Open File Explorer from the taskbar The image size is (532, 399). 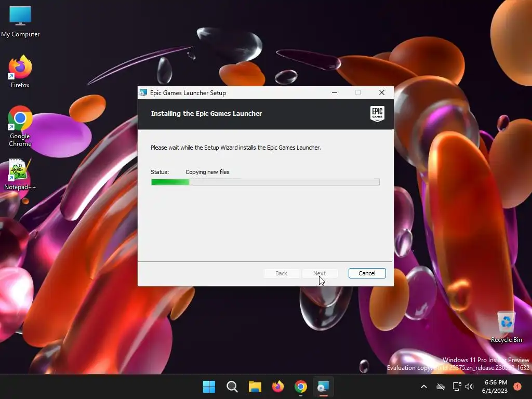pyautogui.click(x=255, y=387)
